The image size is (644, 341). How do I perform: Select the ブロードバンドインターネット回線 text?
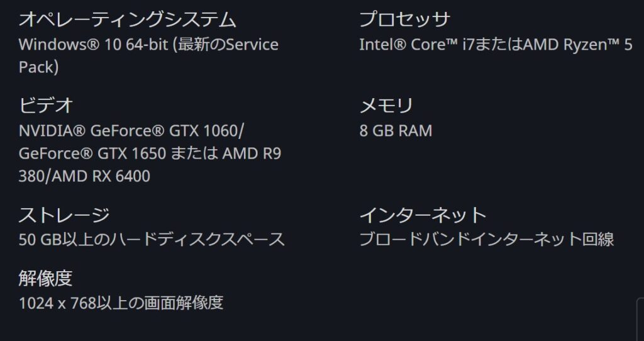[487, 240]
